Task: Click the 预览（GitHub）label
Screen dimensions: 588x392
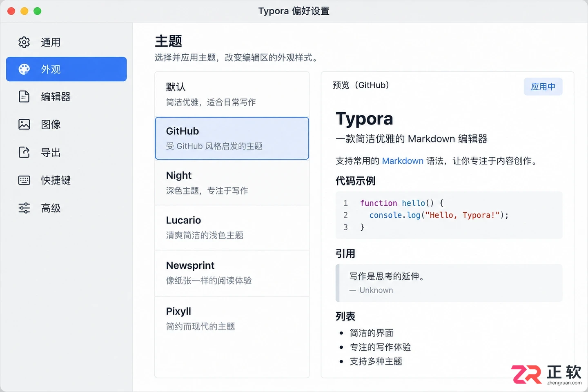Action: coord(361,85)
